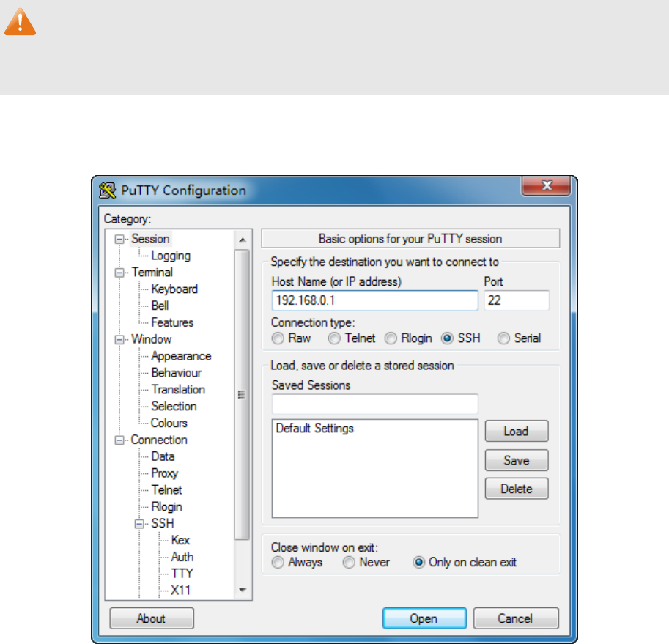Select Serial connection type
Viewport: 669px width, 644px height.
click(x=503, y=338)
